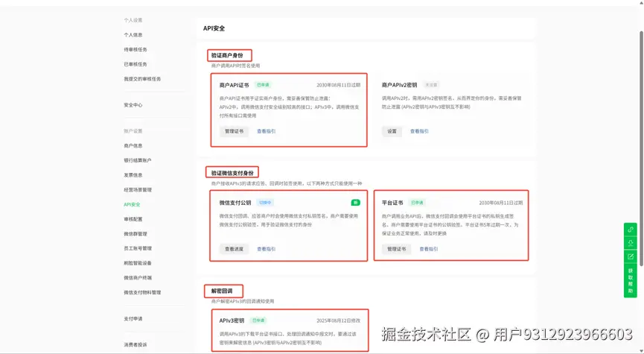The width and height of the screenshot is (644, 354).
Task: Click the scrollbar down arrow at bottom
Action: coord(641,351)
